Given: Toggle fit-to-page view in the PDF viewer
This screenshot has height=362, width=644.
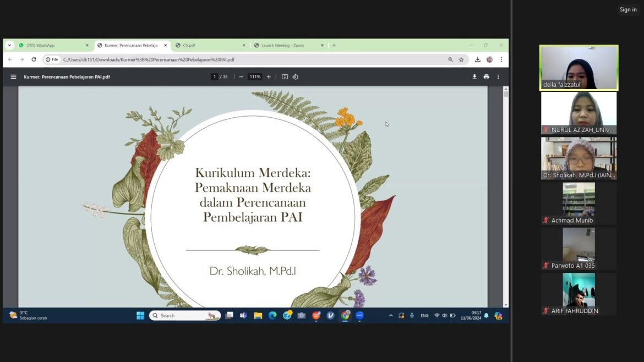Looking at the screenshot, I should click(x=284, y=76).
